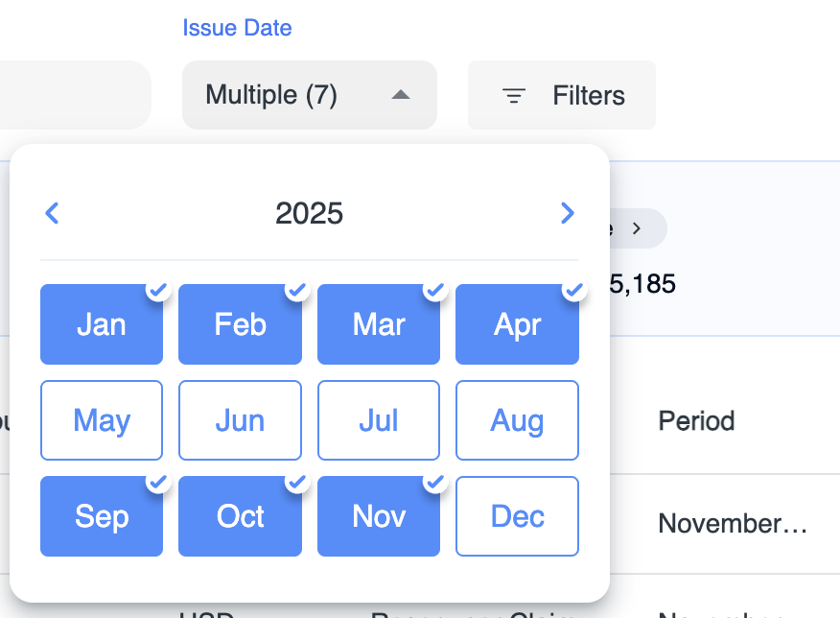Select the previous year with the left arrow
840x618 pixels.
52,213
